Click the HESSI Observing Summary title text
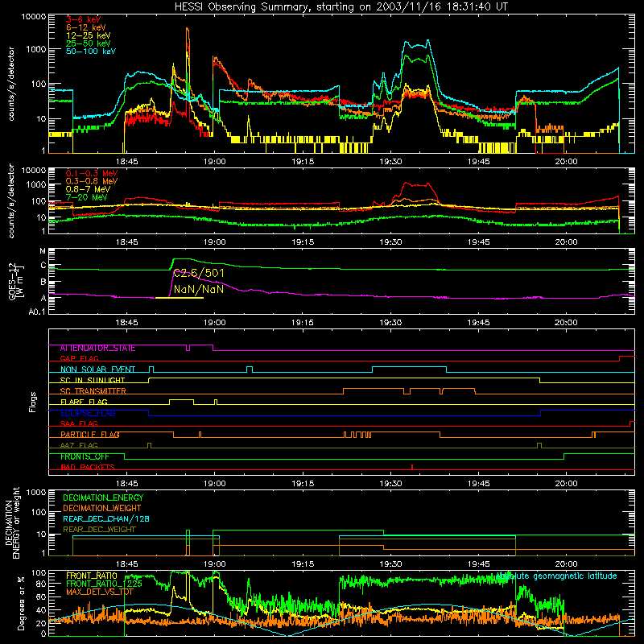644x644 pixels. pyautogui.click(x=341, y=7)
